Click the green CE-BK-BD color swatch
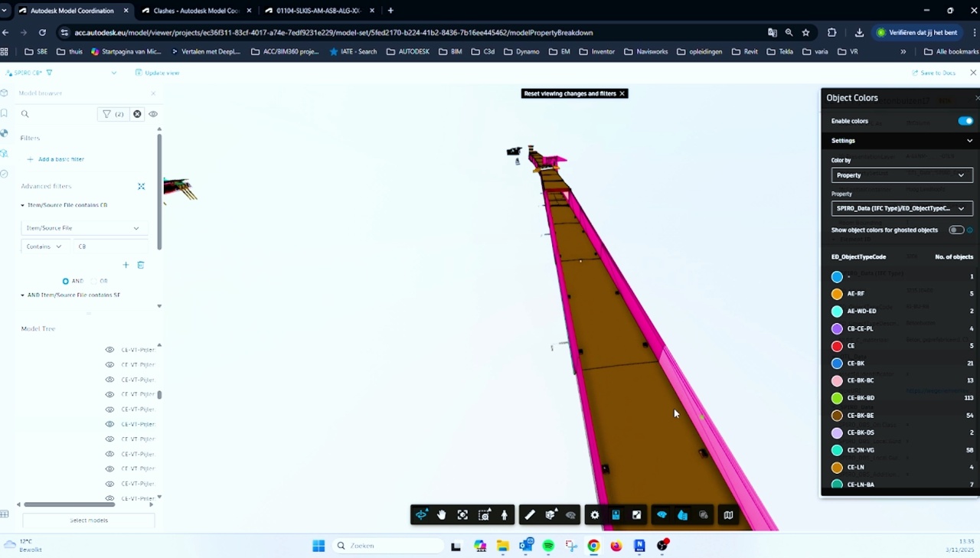The image size is (980, 558). tap(837, 398)
